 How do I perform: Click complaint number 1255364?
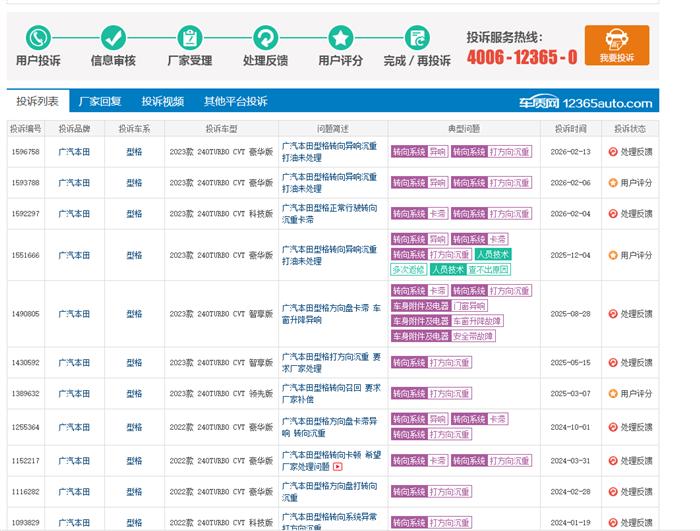(x=25, y=427)
